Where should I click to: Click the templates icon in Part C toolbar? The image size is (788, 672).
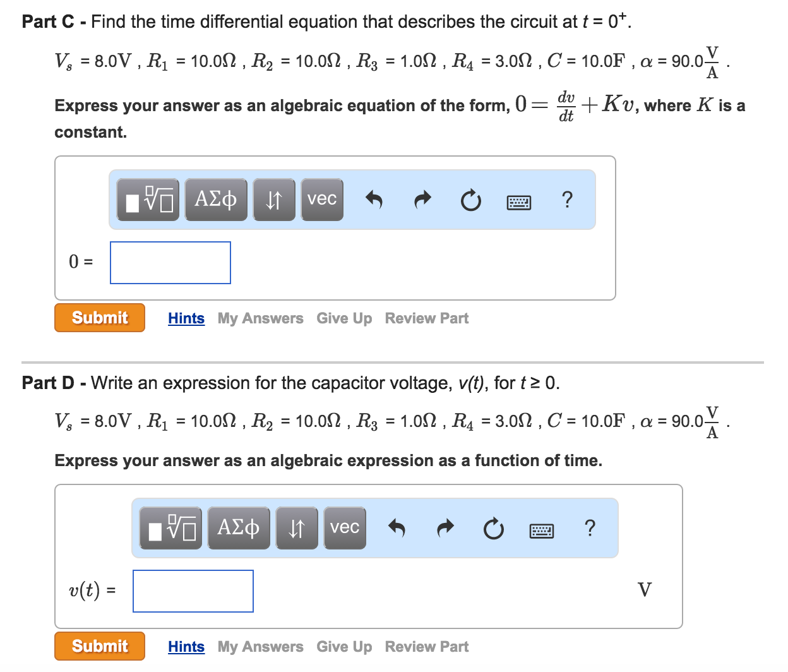148,200
